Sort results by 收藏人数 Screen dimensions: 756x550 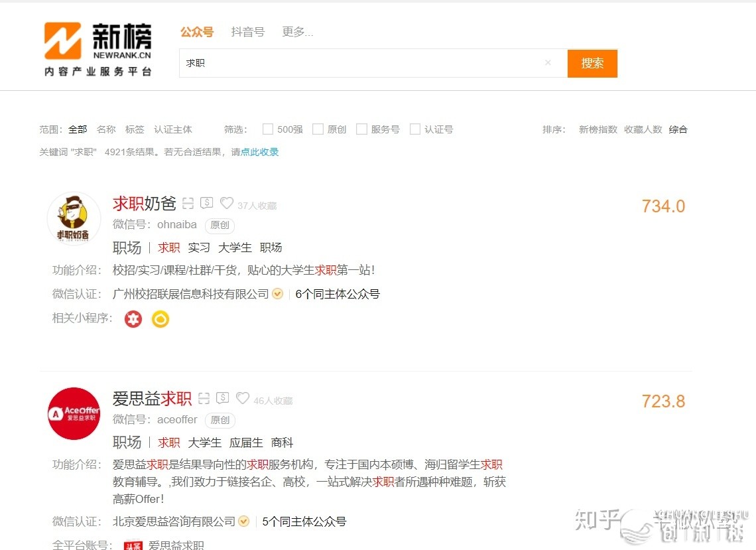pyautogui.click(x=643, y=129)
